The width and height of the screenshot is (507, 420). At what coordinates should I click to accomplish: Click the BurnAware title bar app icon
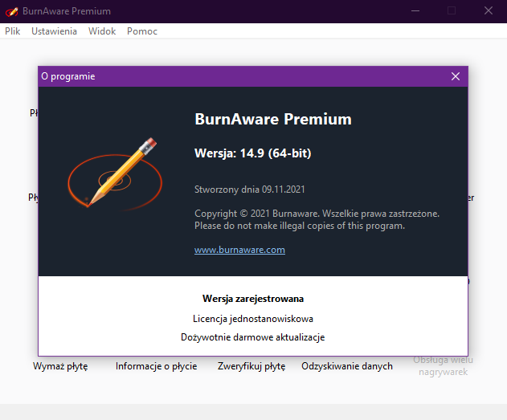tap(11, 11)
